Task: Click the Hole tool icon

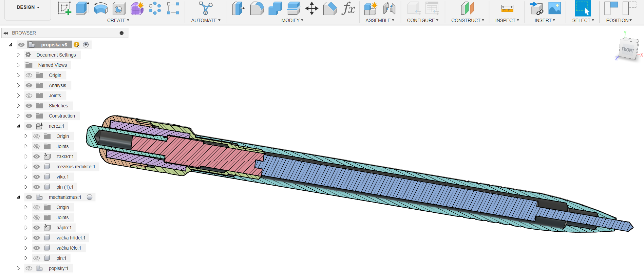Action: click(119, 8)
